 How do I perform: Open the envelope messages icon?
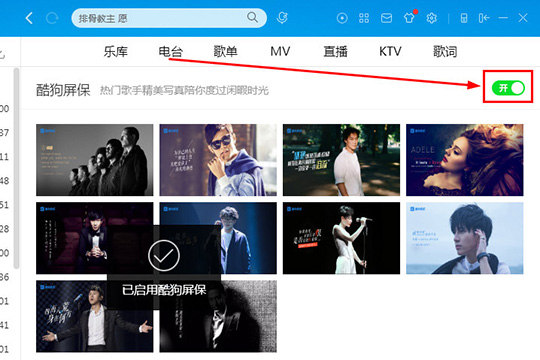(386, 18)
